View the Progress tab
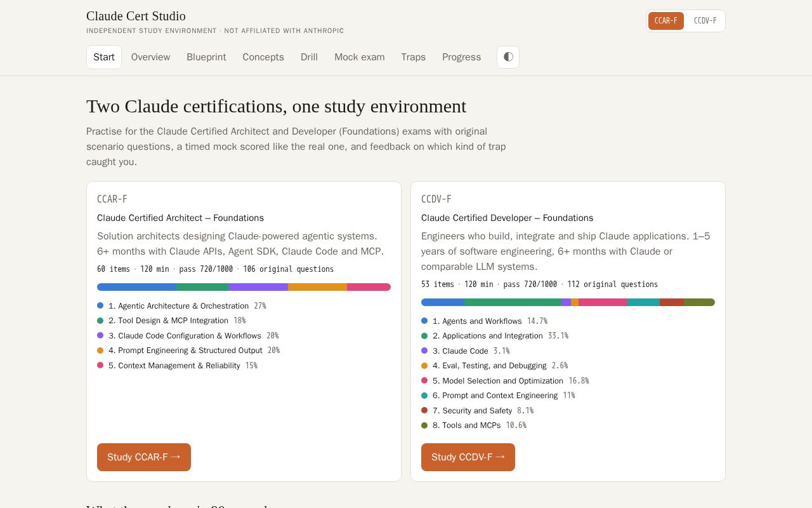This screenshot has height=508, width=812. click(x=462, y=57)
